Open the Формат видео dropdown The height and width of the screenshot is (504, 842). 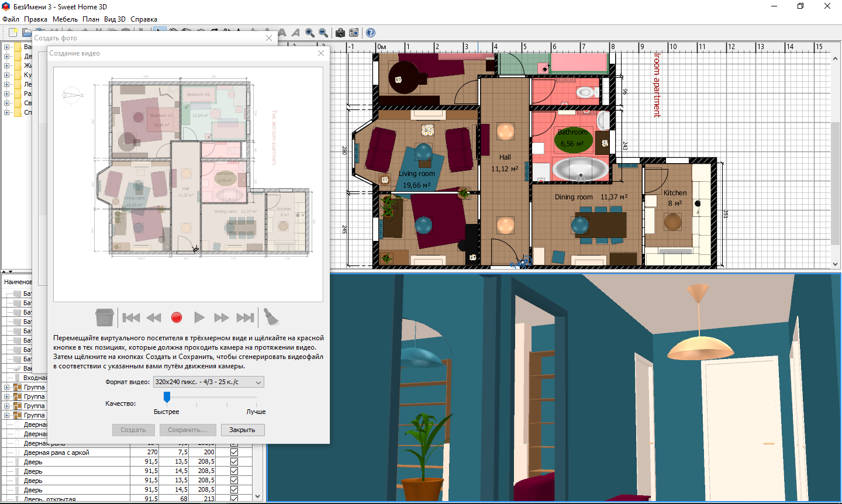click(x=209, y=382)
